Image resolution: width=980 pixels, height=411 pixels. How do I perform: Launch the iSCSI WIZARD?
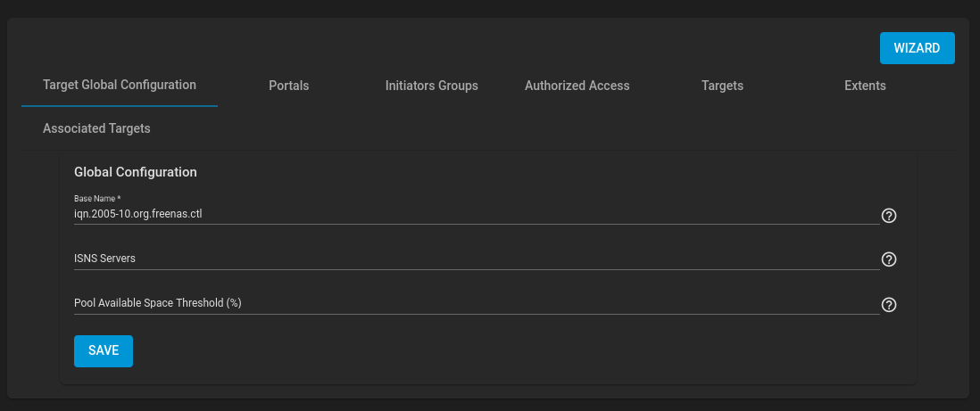click(917, 48)
